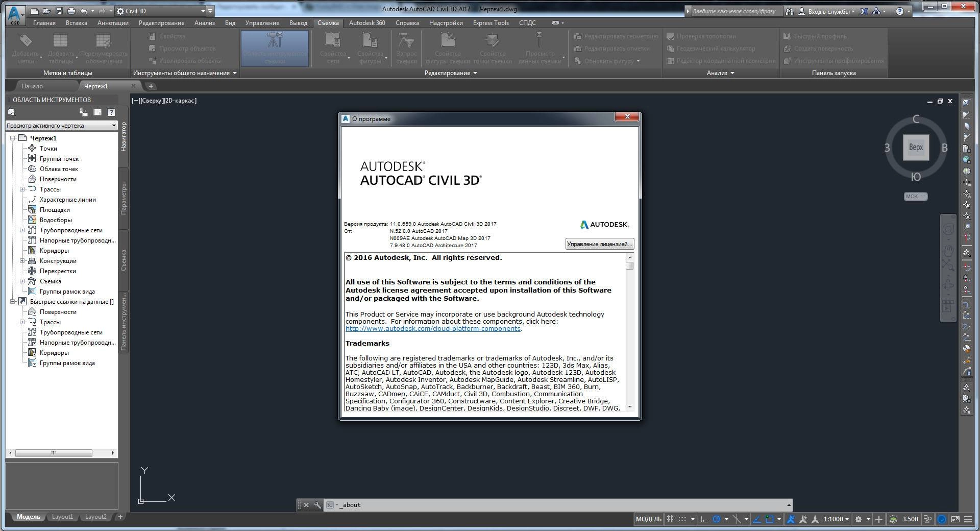Open the Autodesk 360 ribbon tab
Viewport: 980px width, 531px height.
367,23
